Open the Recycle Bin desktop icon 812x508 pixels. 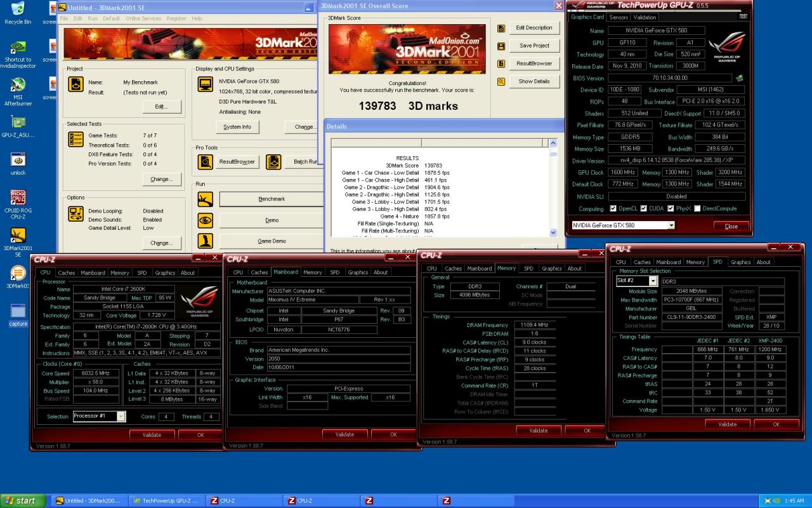tap(18, 9)
